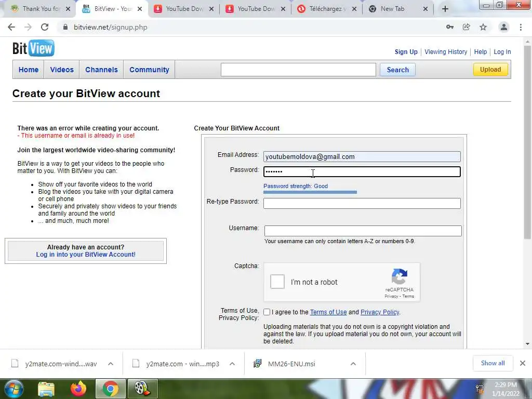Click the Email Address field
This screenshot has width=532, height=399.
[x=362, y=156]
